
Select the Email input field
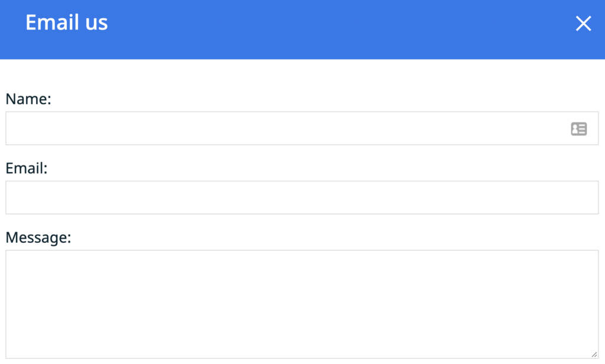point(302,197)
